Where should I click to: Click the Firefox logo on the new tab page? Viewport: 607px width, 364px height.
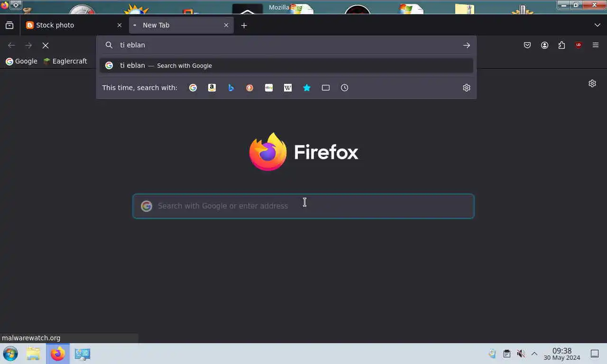click(x=303, y=152)
